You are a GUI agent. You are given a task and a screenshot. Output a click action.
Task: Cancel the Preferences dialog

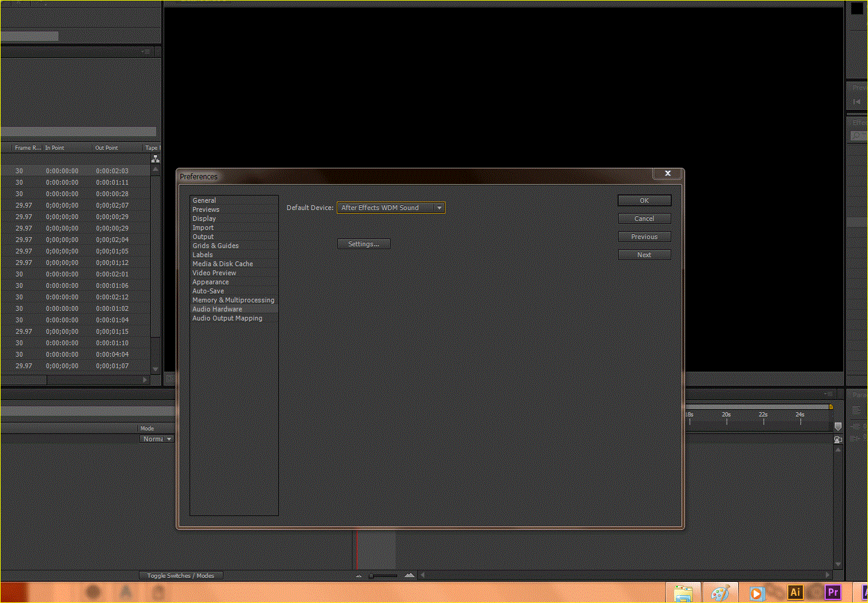coord(644,219)
